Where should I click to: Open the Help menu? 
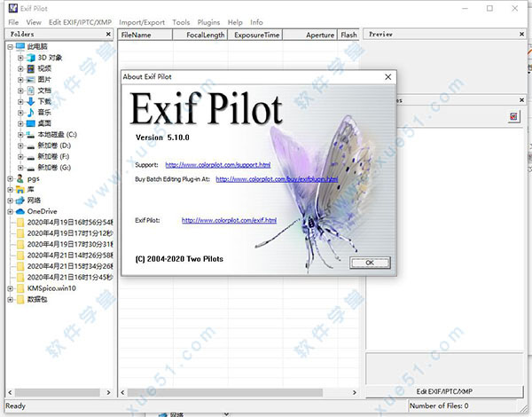[x=235, y=22]
